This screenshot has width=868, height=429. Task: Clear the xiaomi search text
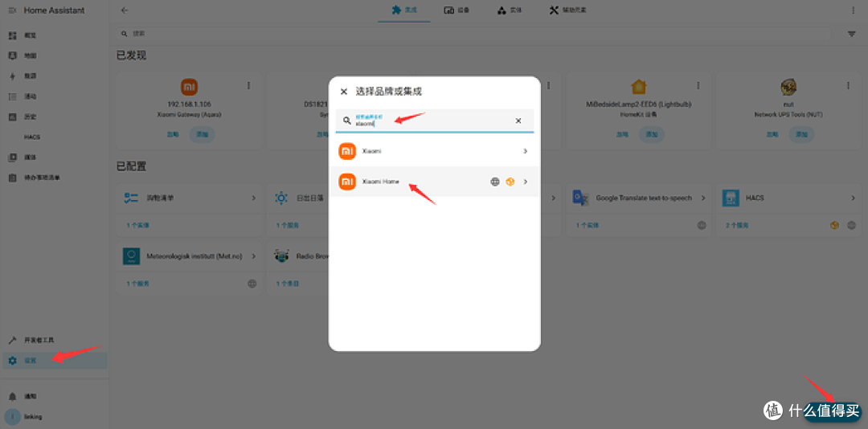(x=518, y=121)
